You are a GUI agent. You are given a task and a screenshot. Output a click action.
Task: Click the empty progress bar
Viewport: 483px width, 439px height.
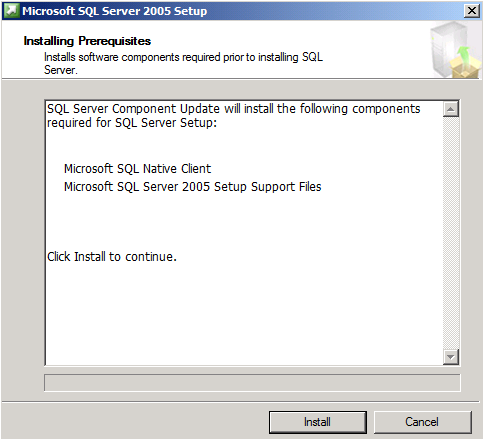point(252,382)
